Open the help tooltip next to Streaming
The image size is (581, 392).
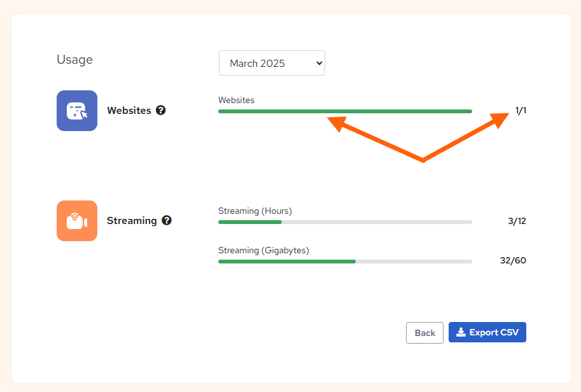167,220
